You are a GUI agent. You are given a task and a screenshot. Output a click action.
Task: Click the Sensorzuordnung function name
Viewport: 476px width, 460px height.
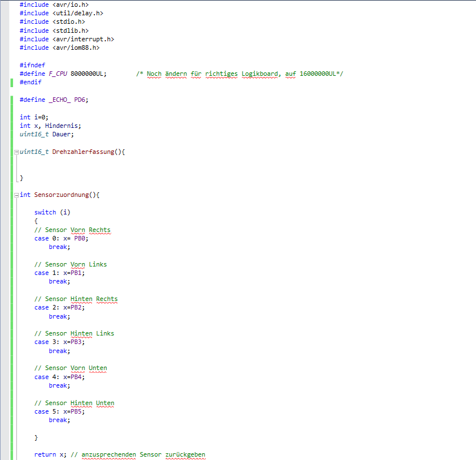pyautogui.click(x=61, y=195)
